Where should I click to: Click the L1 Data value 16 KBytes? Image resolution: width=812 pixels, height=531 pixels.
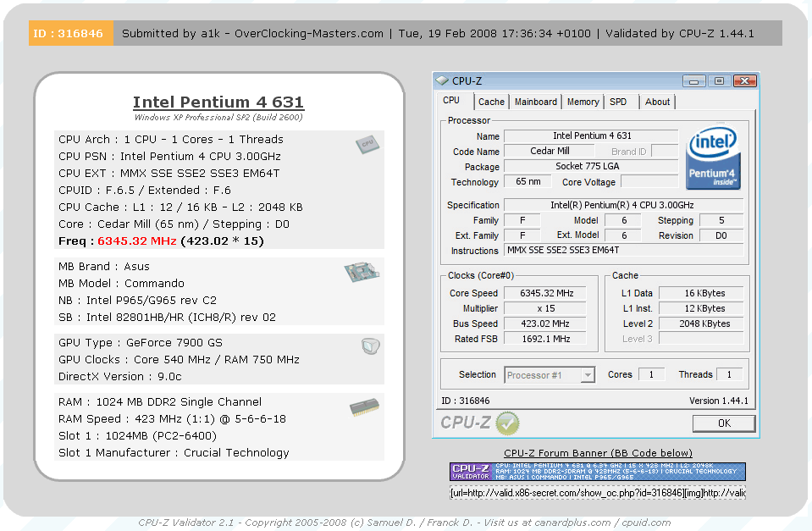(x=702, y=293)
